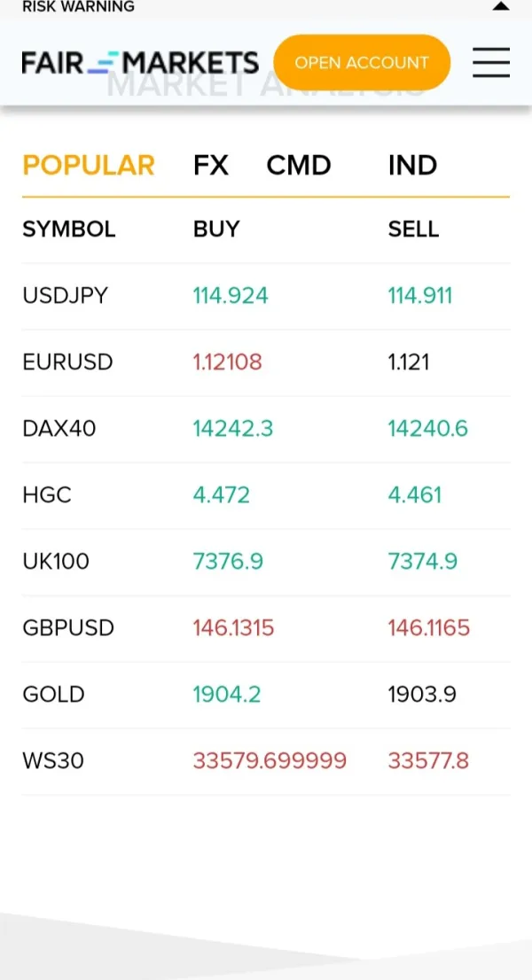Click the Fair Markets logo
The height and width of the screenshot is (980, 532).
click(140, 63)
